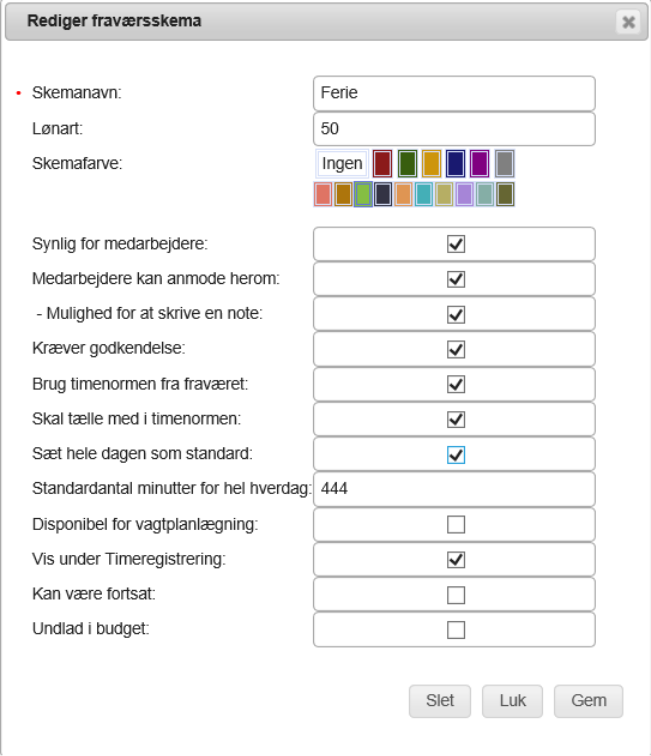Screen dimensions: 651x756
Task: Focus the Lønart text field
Action: click(454, 129)
